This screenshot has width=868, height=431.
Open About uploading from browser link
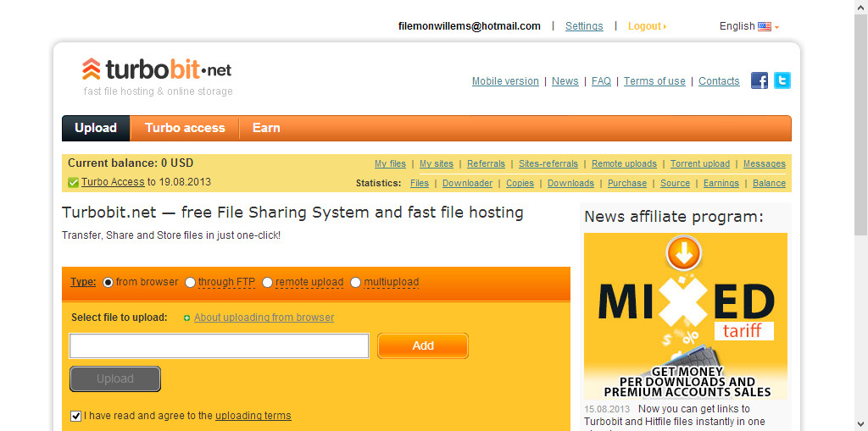coord(264,318)
